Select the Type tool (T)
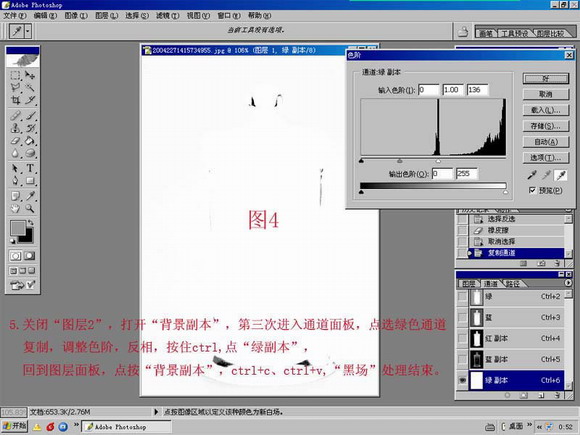The image size is (580, 435). (x=30, y=168)
